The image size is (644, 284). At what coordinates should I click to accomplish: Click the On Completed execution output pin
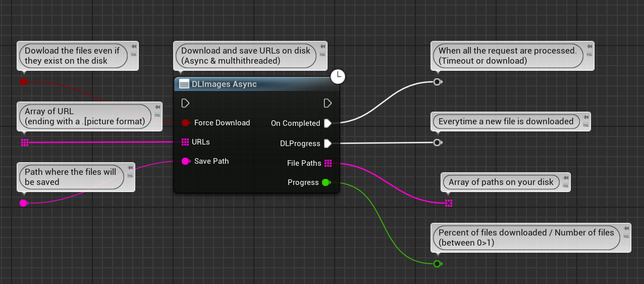(x=328, y=123)
